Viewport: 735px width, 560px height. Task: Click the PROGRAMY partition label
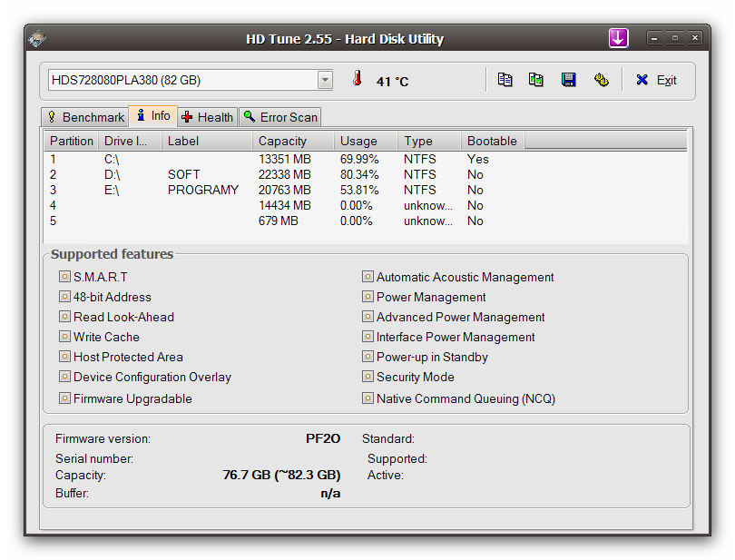tap(203, 191)
